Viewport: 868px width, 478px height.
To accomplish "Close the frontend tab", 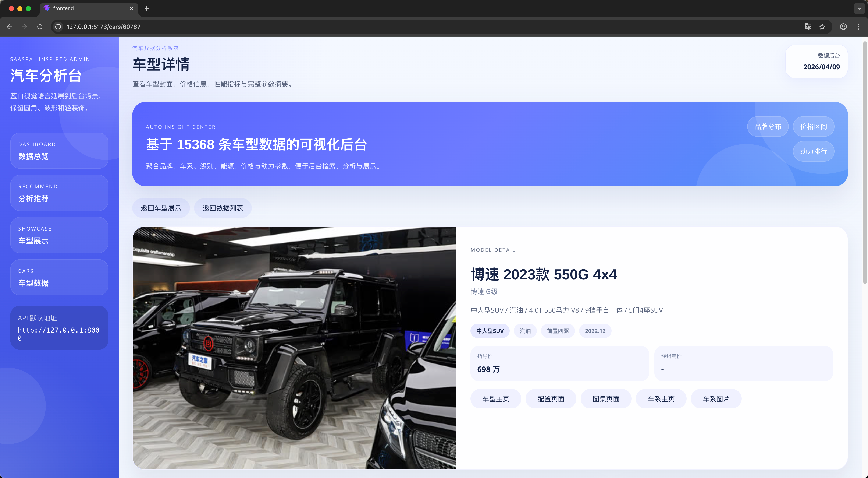I will coord(131,8).
